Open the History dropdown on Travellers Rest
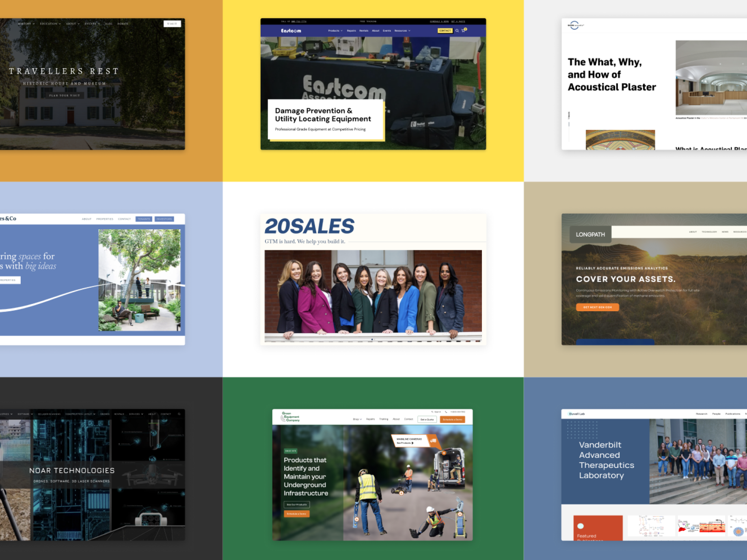Image resolution: width=747 pixels, height=560 pixels. pos(25,24)
